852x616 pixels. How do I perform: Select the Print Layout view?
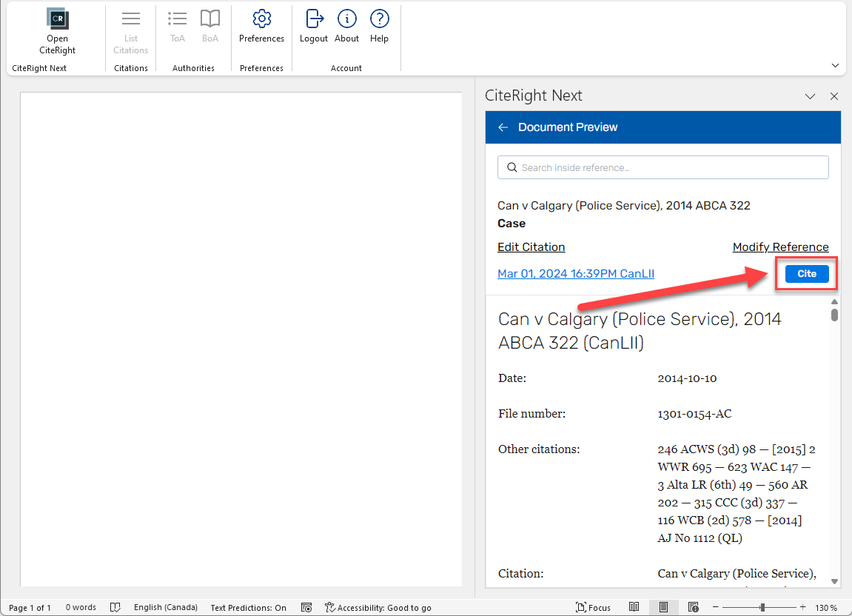coord(663,607)
